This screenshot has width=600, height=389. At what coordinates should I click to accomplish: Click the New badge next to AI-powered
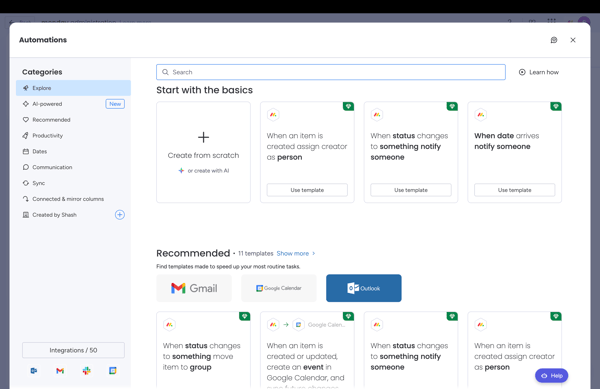(115, 104)
